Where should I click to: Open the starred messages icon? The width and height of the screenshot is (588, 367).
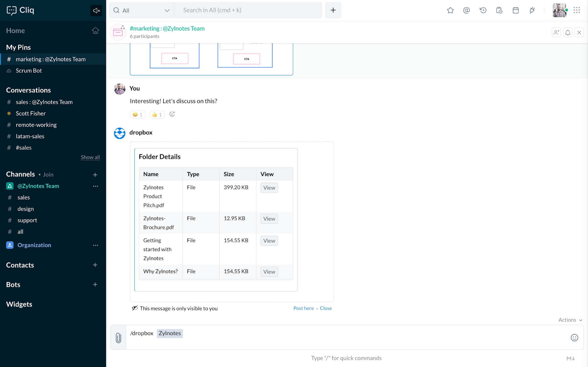tap(450, 10)
